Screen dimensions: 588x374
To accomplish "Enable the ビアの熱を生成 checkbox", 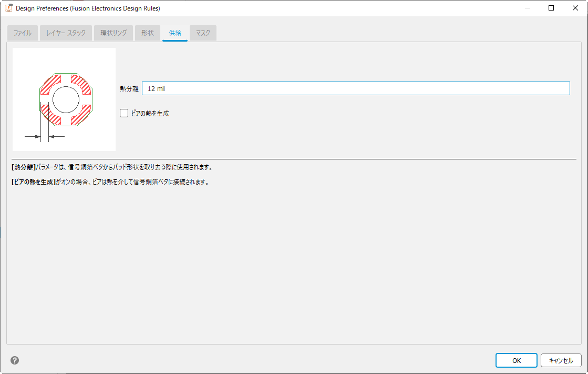I will [x=124, y=113].
